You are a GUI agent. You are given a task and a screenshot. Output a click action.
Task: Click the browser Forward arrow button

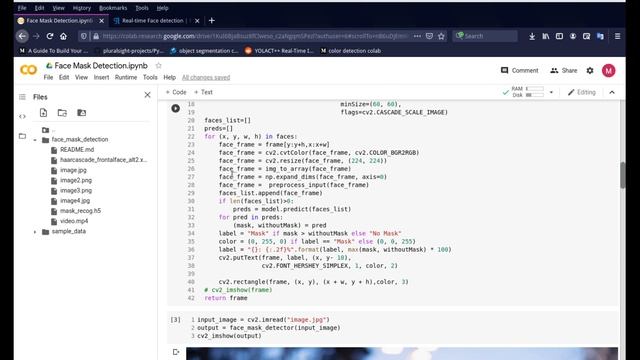point(36,36)
